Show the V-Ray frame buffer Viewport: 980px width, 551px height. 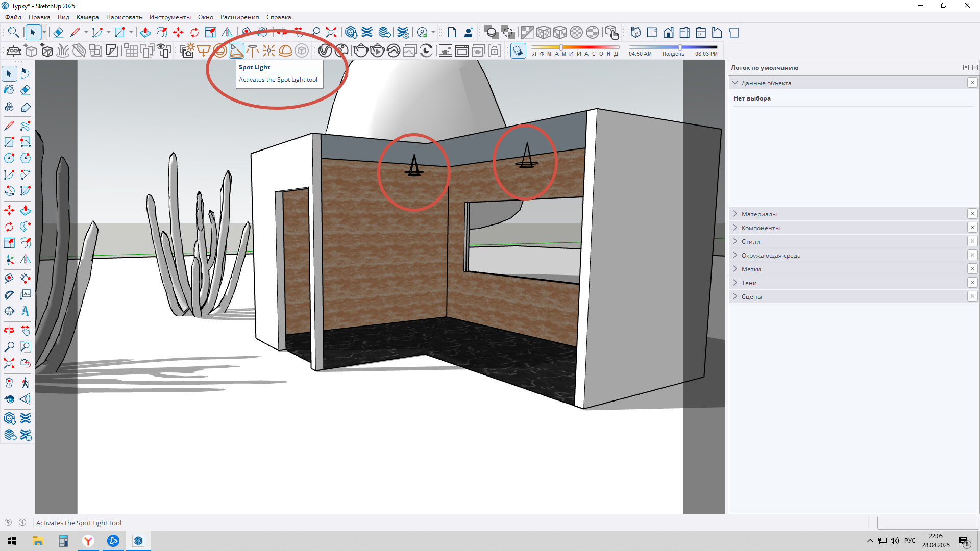tap(462, 51)
